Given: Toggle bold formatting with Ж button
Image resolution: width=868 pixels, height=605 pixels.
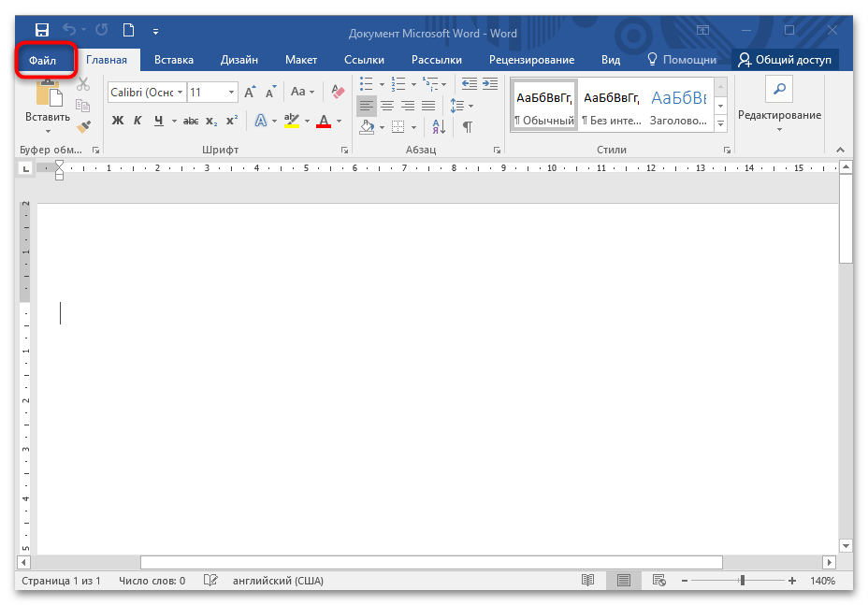Looking at the screenshot, I should click(x=118, y=121).
